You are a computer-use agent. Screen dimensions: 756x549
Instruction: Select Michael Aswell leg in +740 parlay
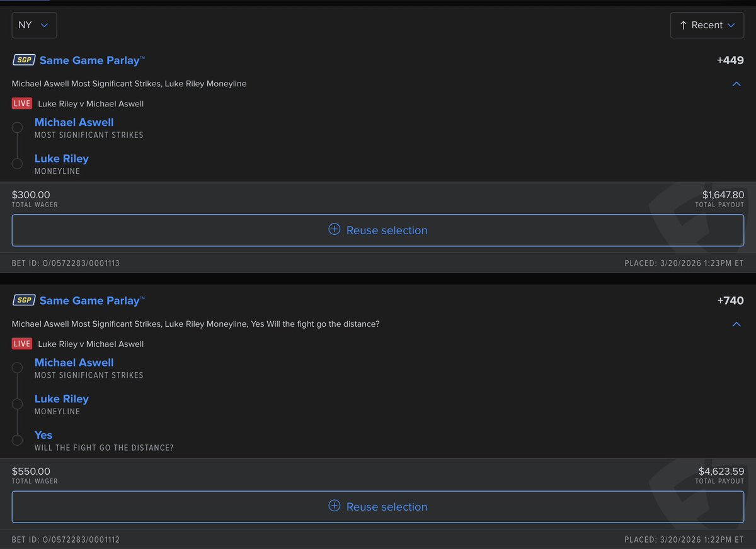tap(74, 363)
